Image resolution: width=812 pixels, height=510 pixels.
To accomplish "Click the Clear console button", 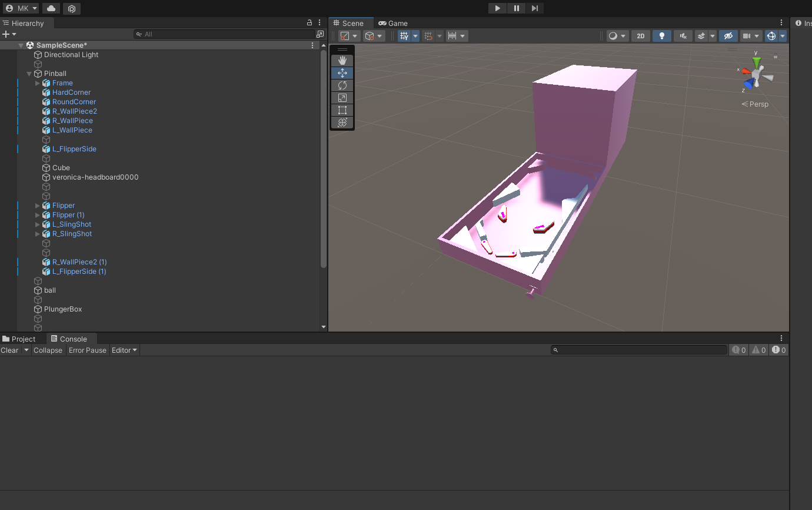I will (9, 350).
